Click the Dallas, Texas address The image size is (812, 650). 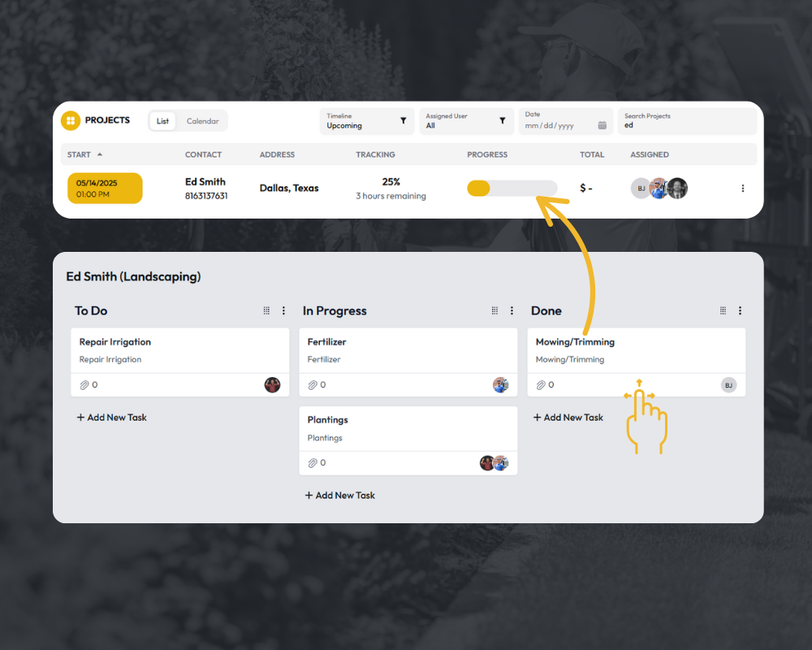pos(289,188)
